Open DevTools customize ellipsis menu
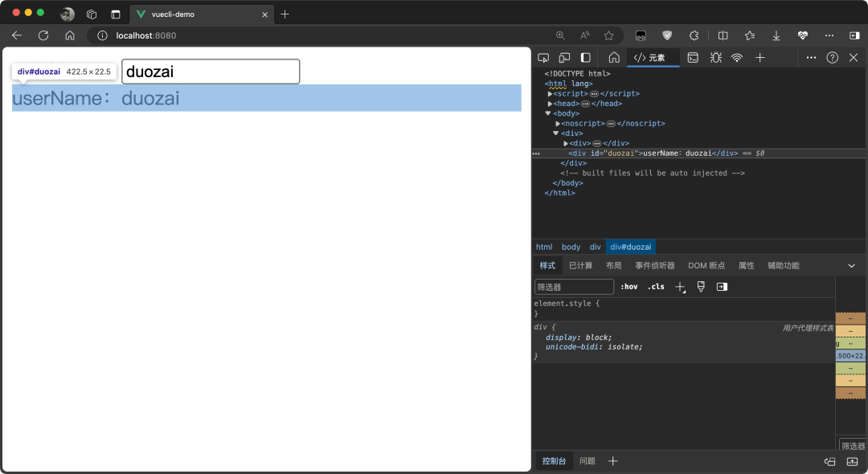The height and width of the screenshot is (474, 868). pyautogui.click(x=811, y=58)
